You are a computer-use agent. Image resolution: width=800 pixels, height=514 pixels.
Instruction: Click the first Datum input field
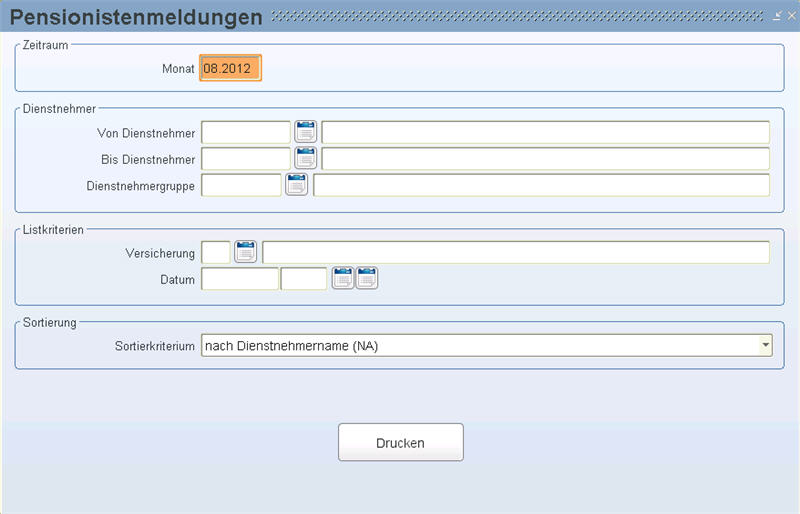(240, 278)
